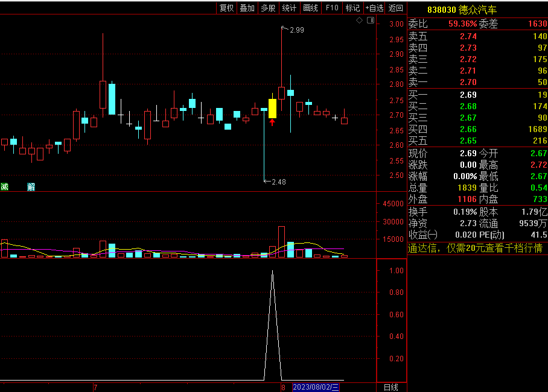
Task: Click month marker 8 on timeline
Action: [x=284, y=387]
